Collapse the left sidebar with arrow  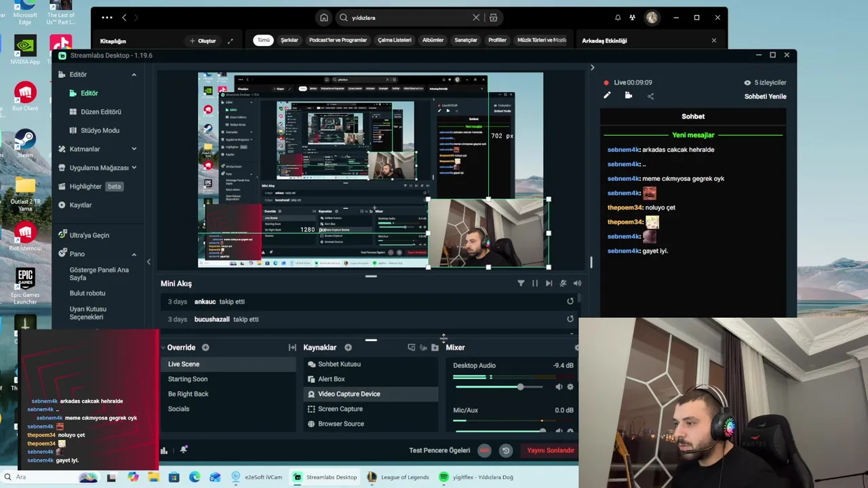click(x=149, y=262)
